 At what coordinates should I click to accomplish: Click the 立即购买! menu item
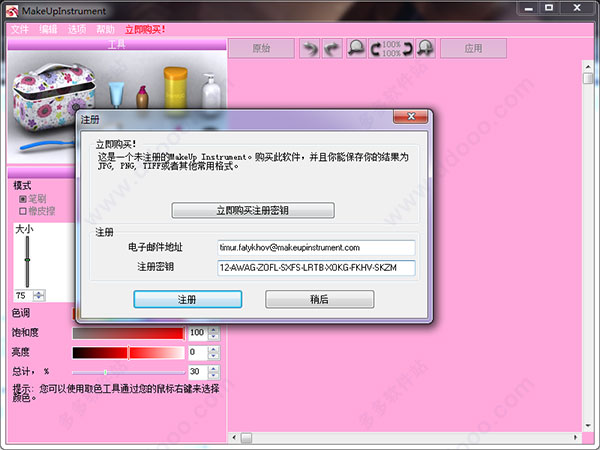pyautogui.click(x=145, y=29)
